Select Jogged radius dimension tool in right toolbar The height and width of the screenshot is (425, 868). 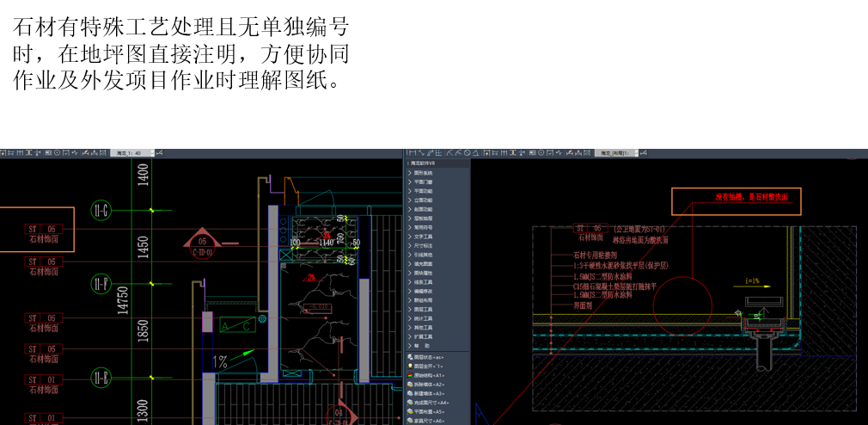click(458, 153)
